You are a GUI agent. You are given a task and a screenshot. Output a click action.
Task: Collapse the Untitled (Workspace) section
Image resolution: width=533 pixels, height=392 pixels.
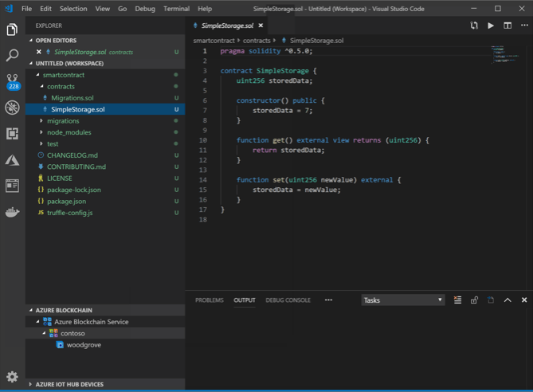[x=30, y=63]
